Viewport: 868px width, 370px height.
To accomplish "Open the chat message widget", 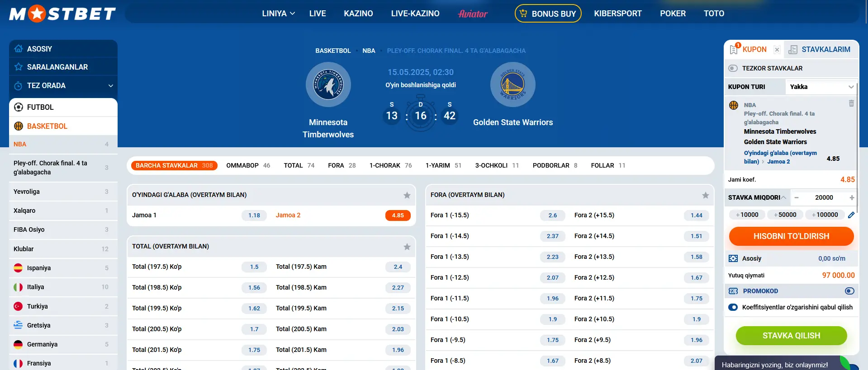I will (787, 363).
